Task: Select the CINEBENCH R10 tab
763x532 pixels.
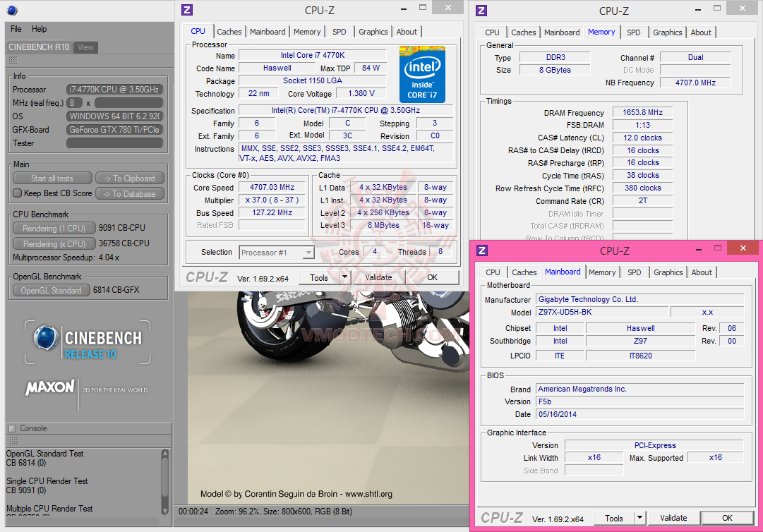Action: click(x=39, y=47)
